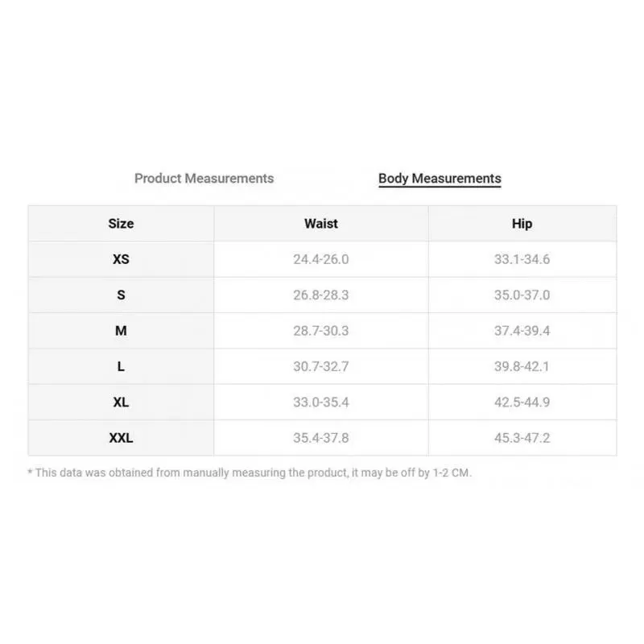
Task: Click hip value 45.3-47.2 for XXL
Action: click(x=522, y=438)
